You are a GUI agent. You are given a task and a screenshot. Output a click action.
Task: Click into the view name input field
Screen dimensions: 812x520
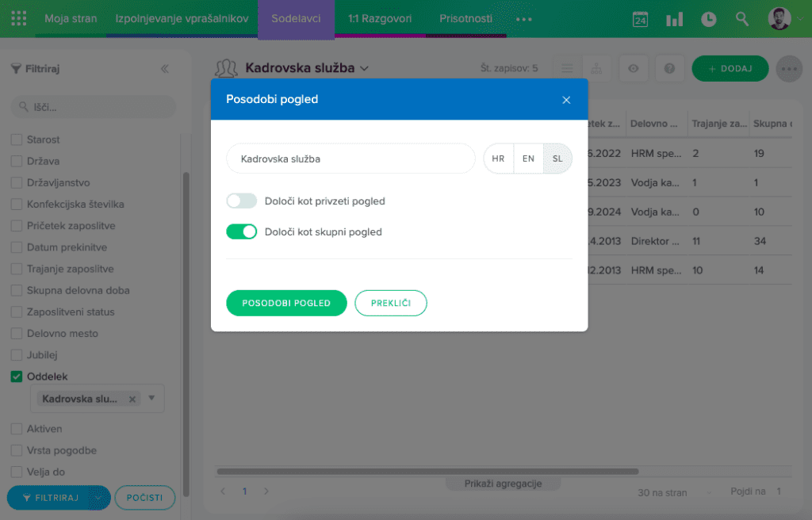[350, 159]
